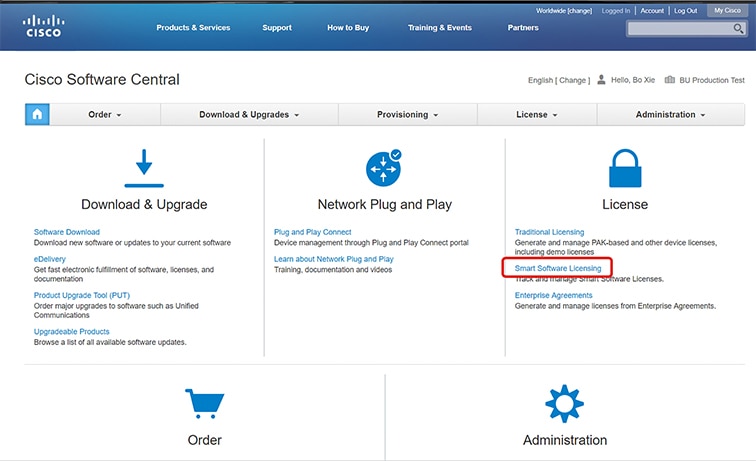The image size is (756, 461).
Task: Open Product Upgrade Tool (PUT) link
Action: (81, 295)
